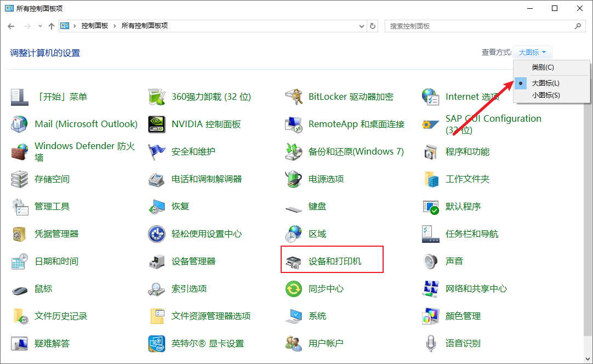Toggle the 查看方式 大图标 dropdown

tap(532, 53)
